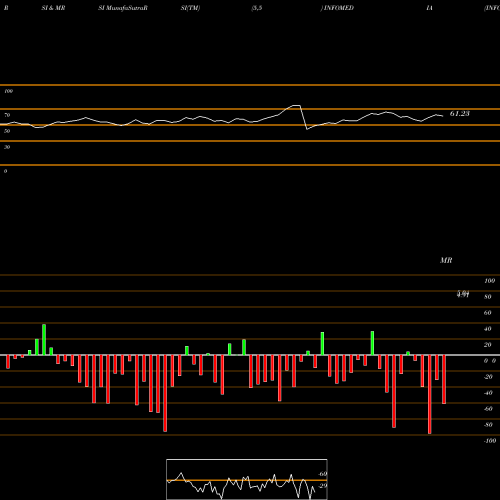Viewport: 500px width, 500px height.
Task: Click the 'SI(TM)' header text
Action: [190, 8]
